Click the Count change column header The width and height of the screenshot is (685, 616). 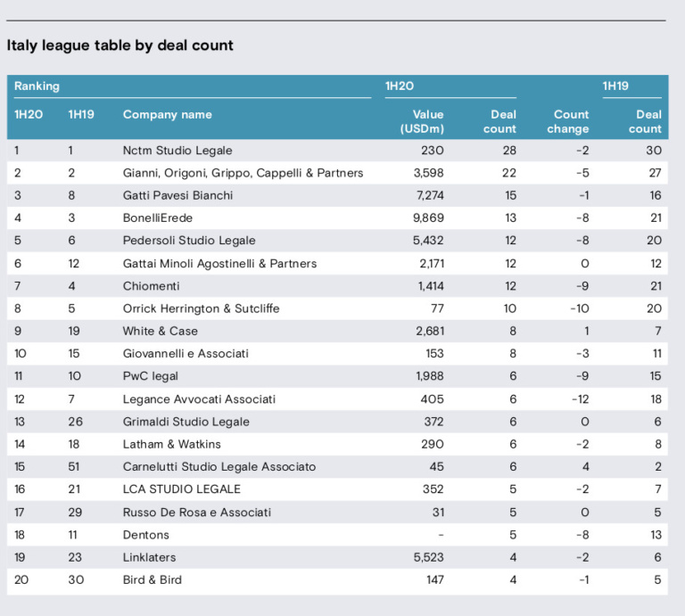(x=567, y=122)
